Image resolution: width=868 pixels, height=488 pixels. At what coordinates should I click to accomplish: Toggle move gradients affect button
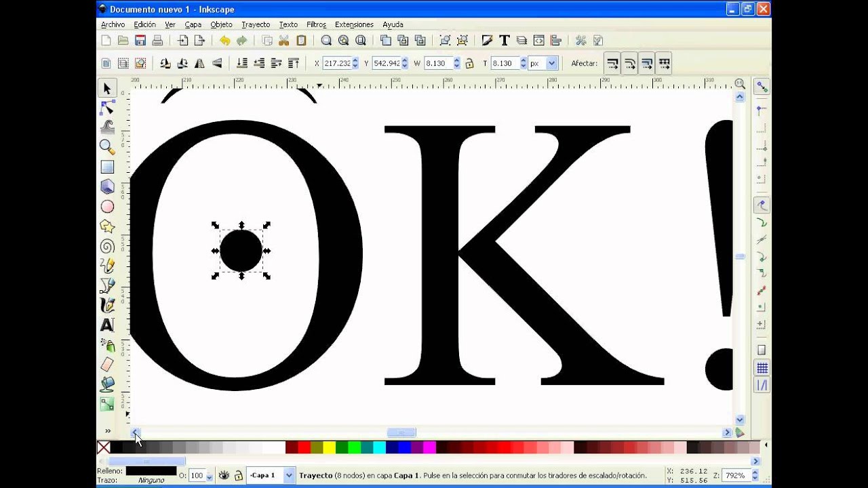click(647, 64)
